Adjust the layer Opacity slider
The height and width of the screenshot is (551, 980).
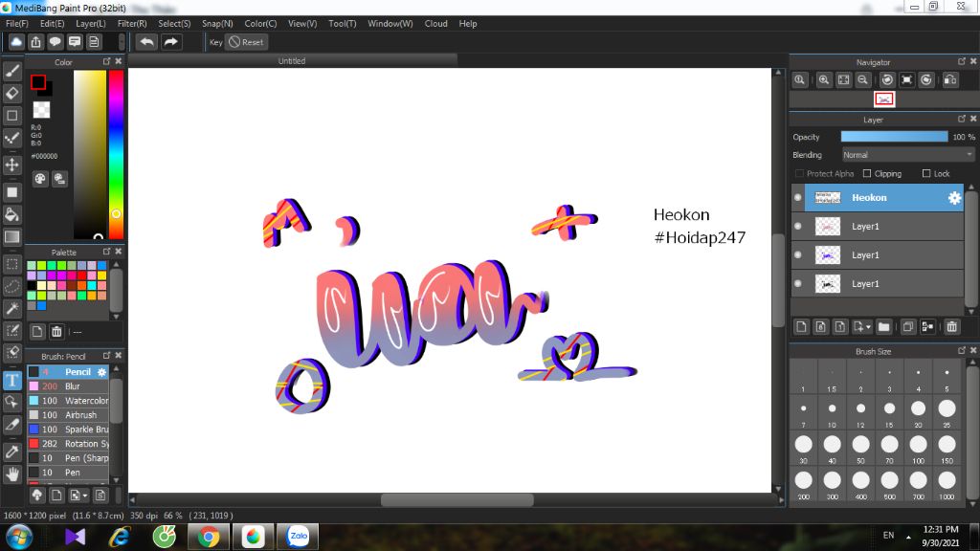pyautogui.click(x=895, y=137)
